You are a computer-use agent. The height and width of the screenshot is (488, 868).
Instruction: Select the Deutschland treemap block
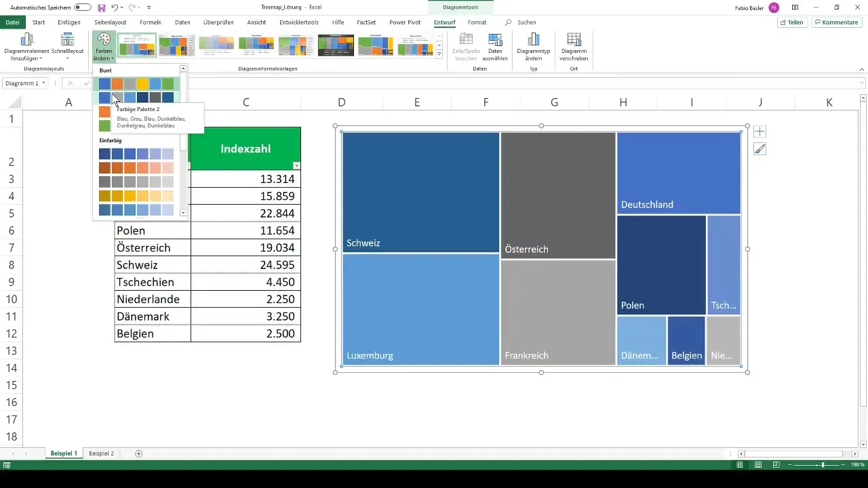click(679, 173)
